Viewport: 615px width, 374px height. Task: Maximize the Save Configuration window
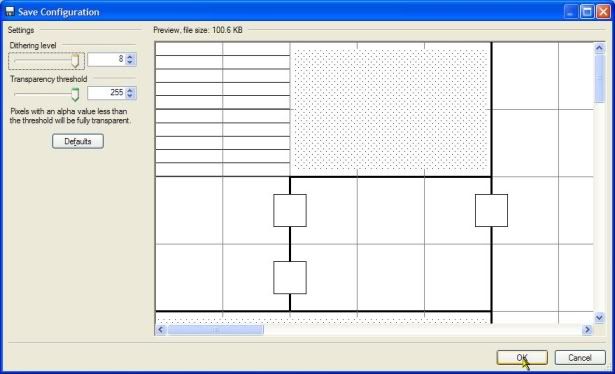[587, 12]
